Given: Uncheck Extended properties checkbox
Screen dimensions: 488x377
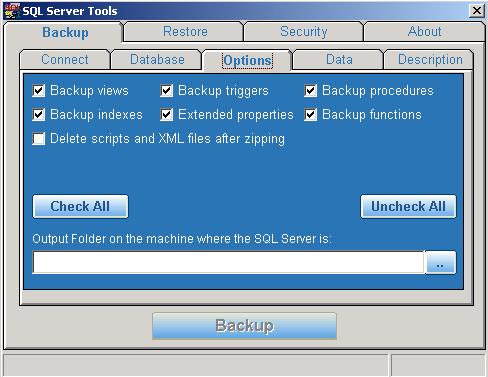Looking at the screenshot, I should click(166, 115).
